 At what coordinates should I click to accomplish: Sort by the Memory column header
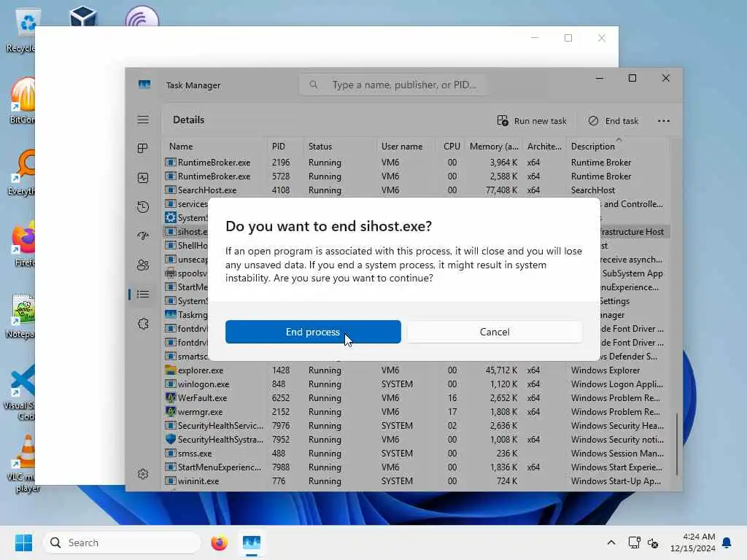pyautogui.click(x=494, y=147)
